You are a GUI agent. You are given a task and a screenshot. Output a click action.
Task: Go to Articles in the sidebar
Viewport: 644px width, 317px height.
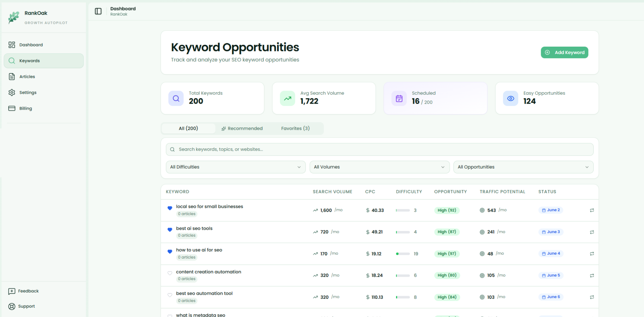(44, 76)
